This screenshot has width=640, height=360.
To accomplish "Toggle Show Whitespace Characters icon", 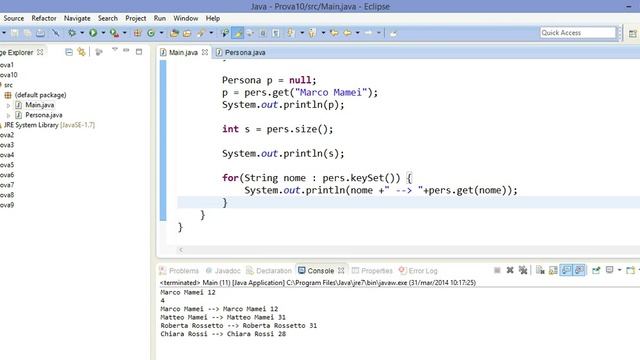I will [276, 33].
